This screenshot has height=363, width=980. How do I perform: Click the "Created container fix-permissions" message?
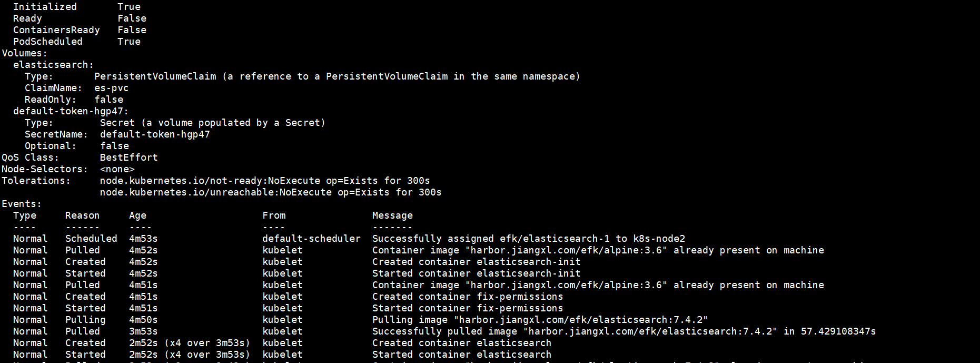(x=467, y=297)
